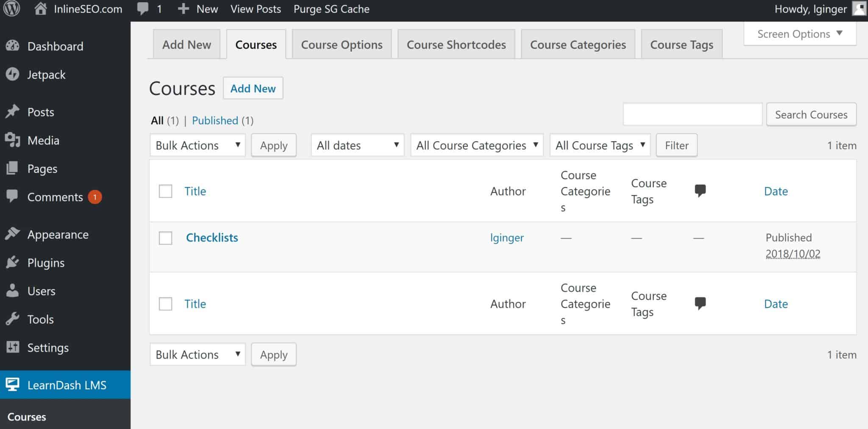
Task: Open the top Bulk Actions dropdown
Action: click(198, 145)
